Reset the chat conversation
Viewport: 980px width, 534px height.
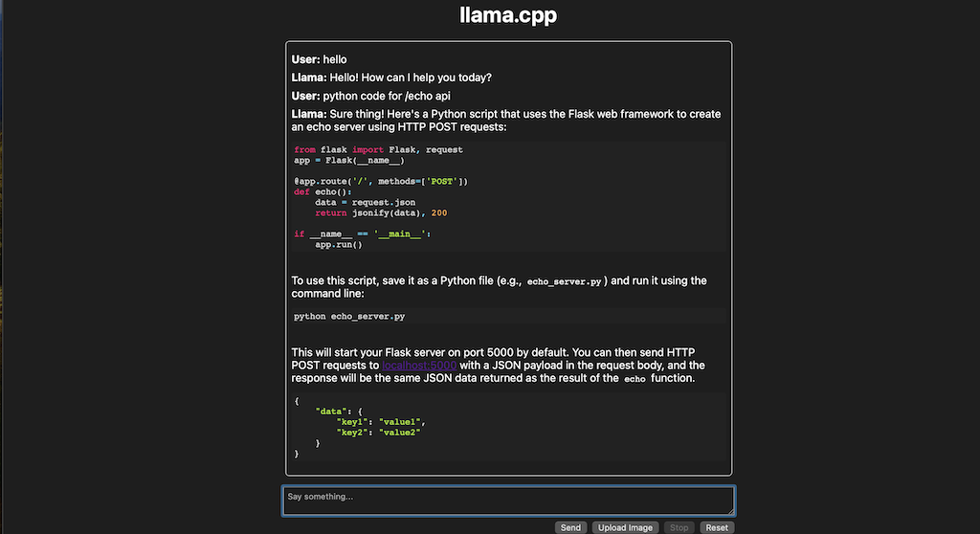point(717,527)
